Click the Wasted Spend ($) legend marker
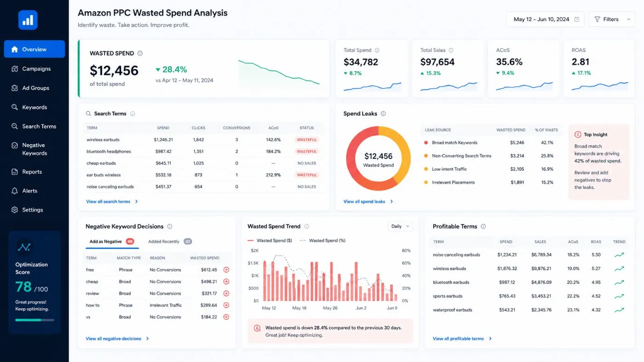This screenshot has width=644, height=362. point(251,241)
